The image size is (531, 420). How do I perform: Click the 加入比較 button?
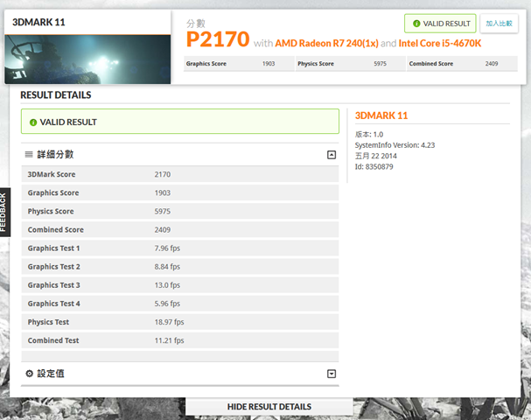tap(500, 24)
